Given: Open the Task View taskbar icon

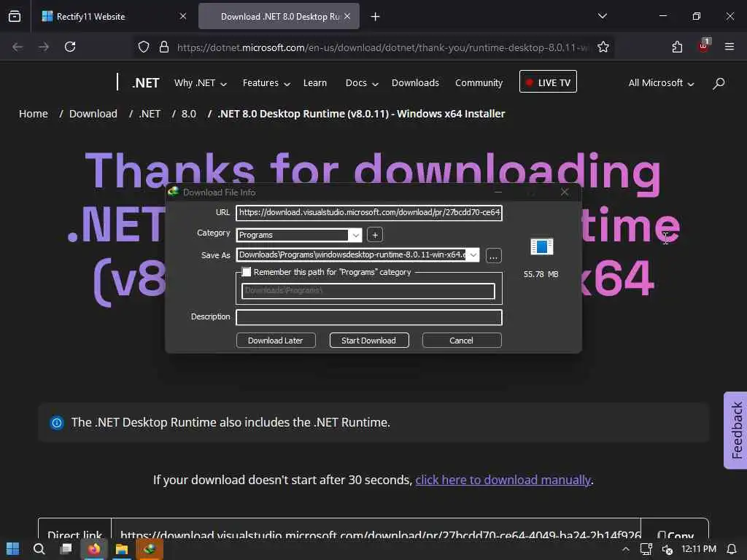Looking at the screenshot, I should click(x=66, y=549).
